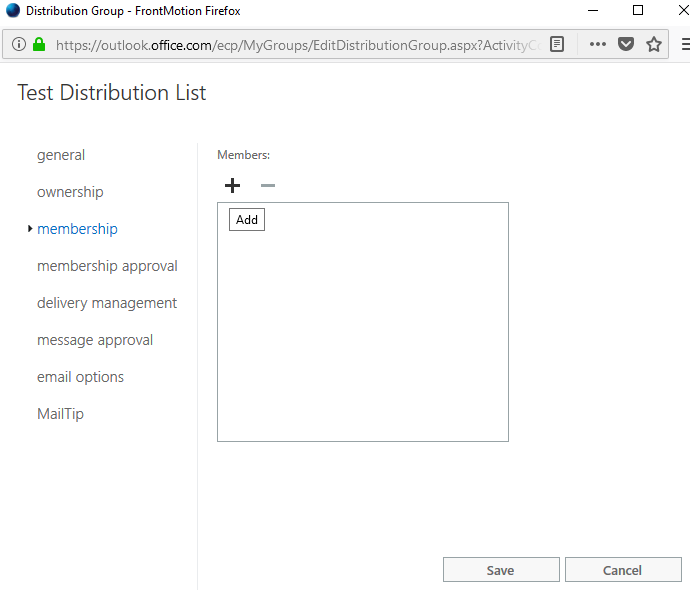Viewport: 690px width, 590px height.
Task: Go to membership approval settings
Action: pos(107,266)
